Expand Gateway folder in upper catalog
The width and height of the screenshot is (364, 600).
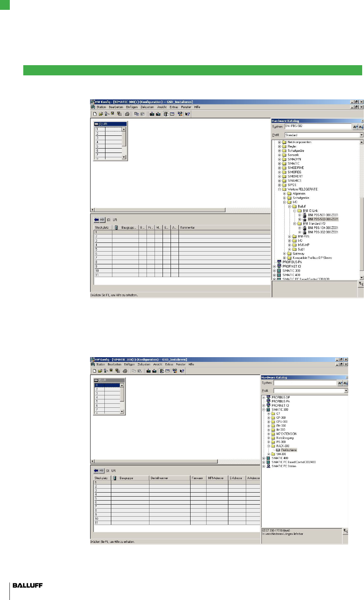(x=284, y=254)
